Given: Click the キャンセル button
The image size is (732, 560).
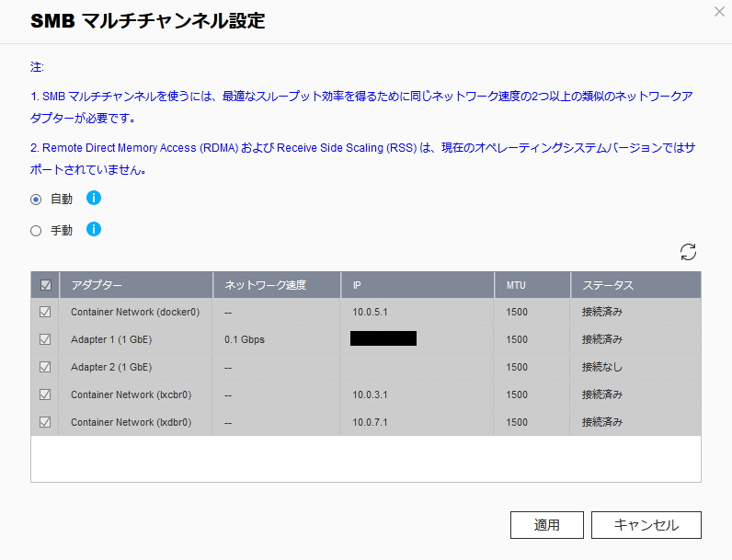Looking at the screenshot, I should click(646, 525).
